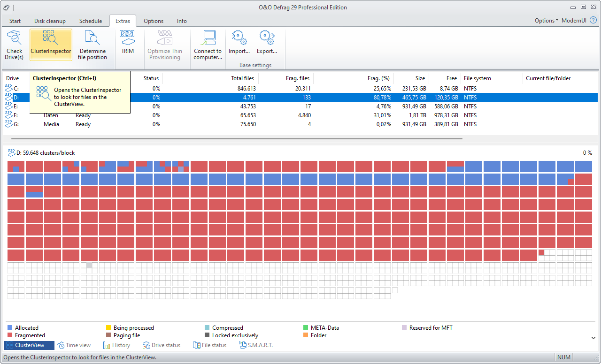Click the SSD icon for drive D:

8,97
